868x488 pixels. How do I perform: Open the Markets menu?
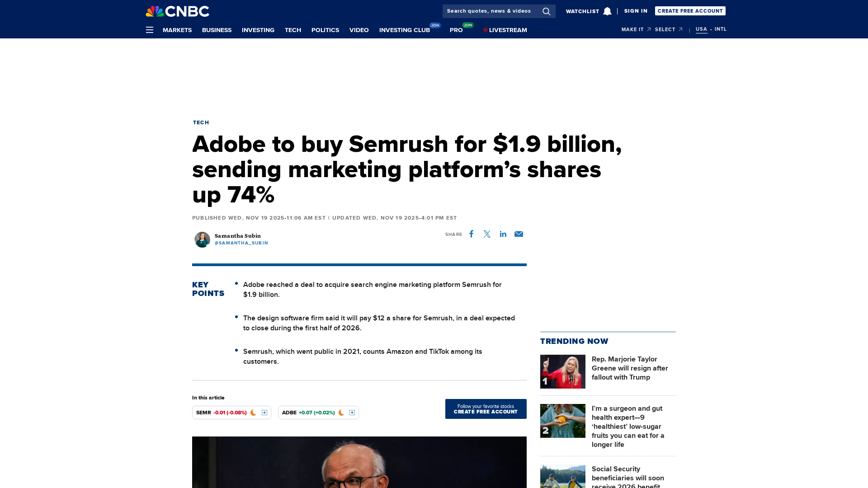(x=177, y=30)
